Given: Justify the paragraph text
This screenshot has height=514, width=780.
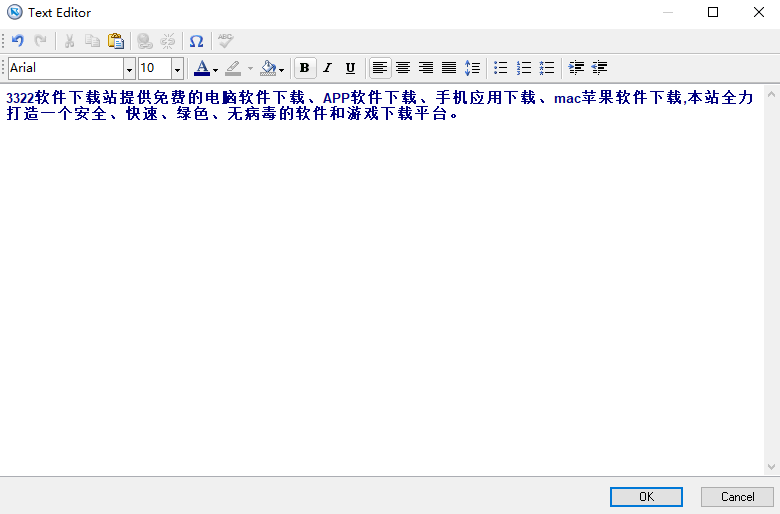Looking at the screenshot, I should [449, 68].
